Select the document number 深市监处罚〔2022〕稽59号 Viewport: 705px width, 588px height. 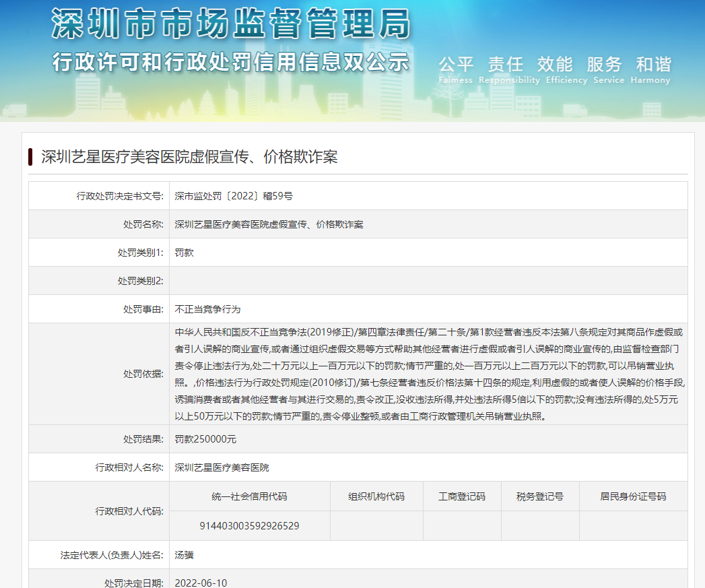(233, 196)
